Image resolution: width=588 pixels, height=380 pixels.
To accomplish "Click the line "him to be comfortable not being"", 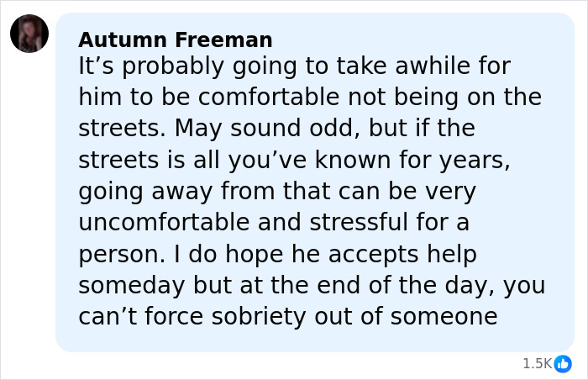I will coord(310,98).
